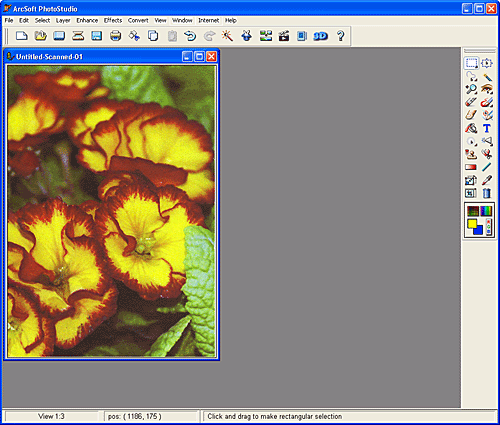Viewport: 500px width, 425px height.
Task: Choose the zoom magnifier tool
Action: pyautogui.click(x=471, y=89)
